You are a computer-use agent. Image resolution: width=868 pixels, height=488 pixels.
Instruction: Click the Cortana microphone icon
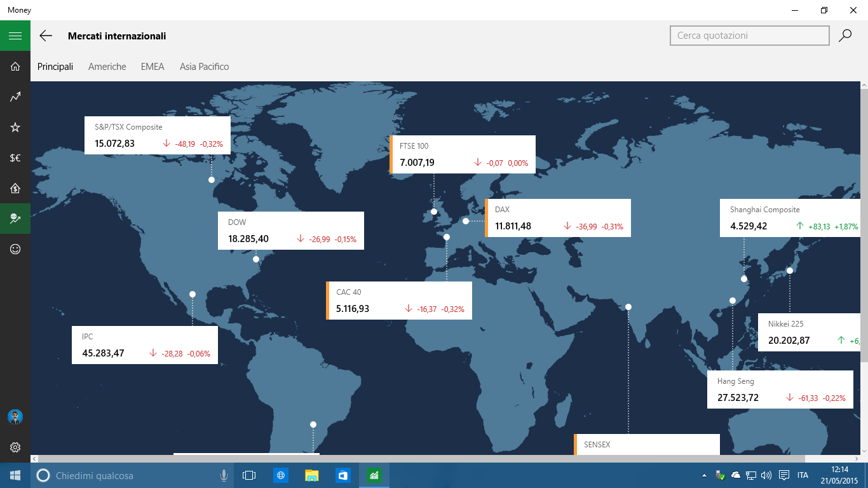(x=224, y=475)
